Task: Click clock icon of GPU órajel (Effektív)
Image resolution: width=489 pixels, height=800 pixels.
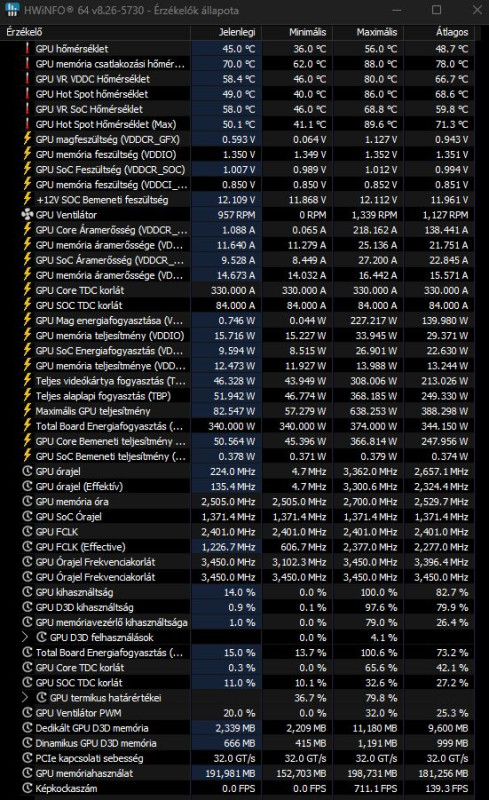Action: (x=28, y=486)
